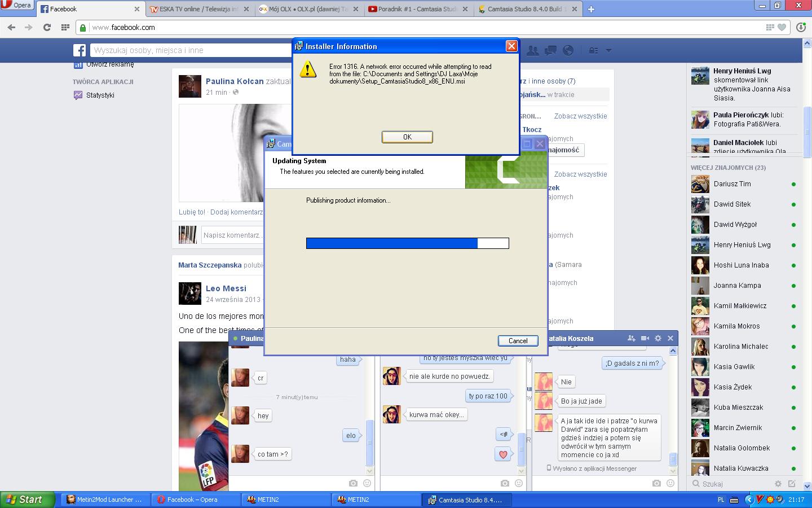
Task: Open Marta Szczepanska's profile link
Action: point(210,265)
